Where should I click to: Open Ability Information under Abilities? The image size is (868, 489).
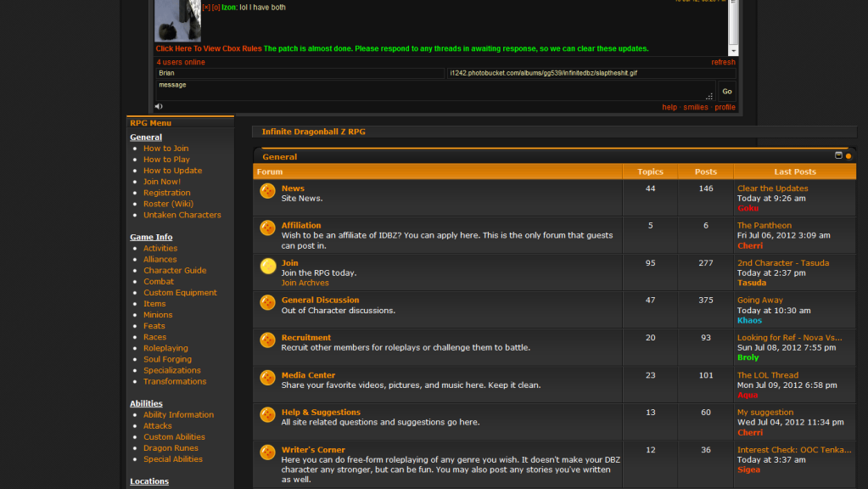(x=178, y=415)
